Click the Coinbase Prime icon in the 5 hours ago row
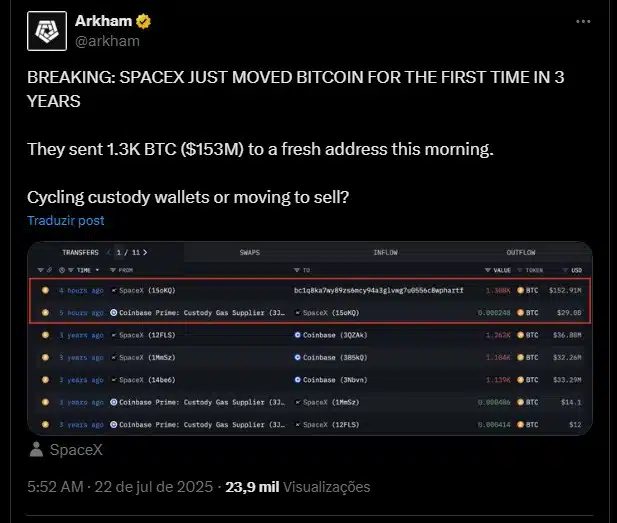This screenshot has height=523, width=617. (x=113, y=313)
